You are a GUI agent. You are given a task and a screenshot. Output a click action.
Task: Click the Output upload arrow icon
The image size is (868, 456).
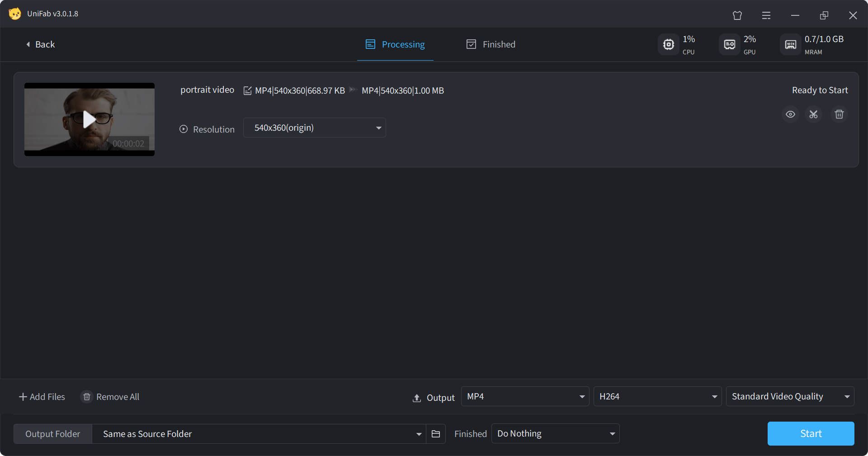(417, 398)
